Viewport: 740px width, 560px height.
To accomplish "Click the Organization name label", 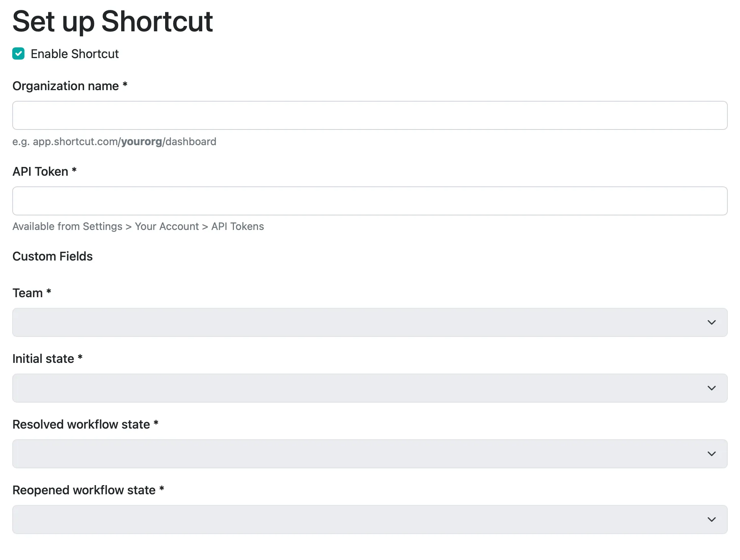I will (x=65, y=86).
